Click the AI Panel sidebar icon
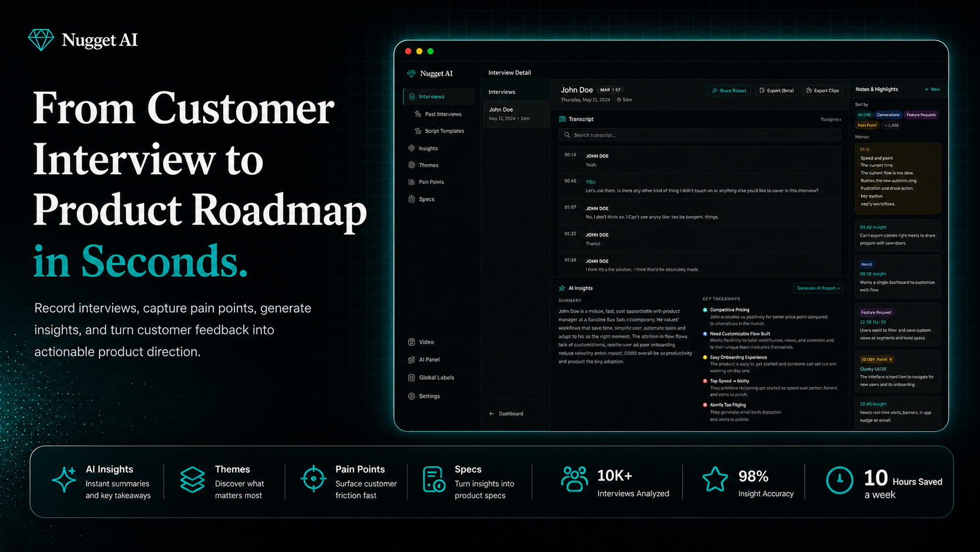This screenshot has height=552, width=980. [x=411, y=360]
